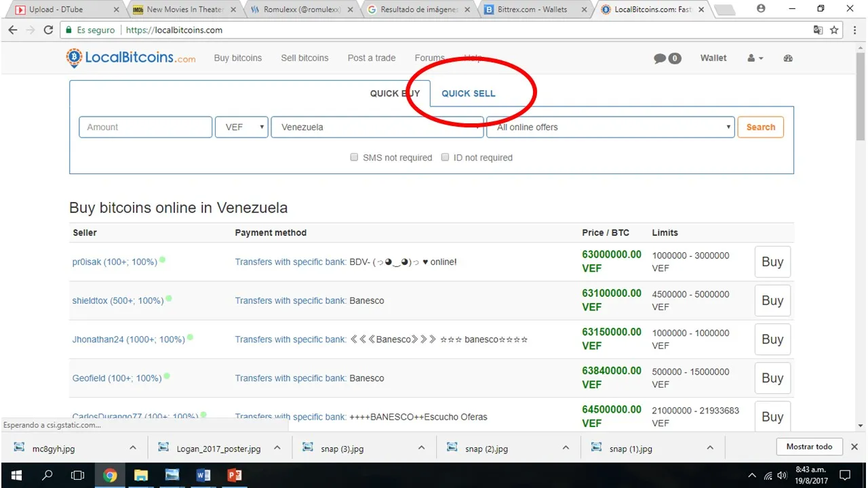Click Buy for shieldtox offer
The height and width of the screenshot is (488, 868).
pyautogui.click(x=772, y=300)
